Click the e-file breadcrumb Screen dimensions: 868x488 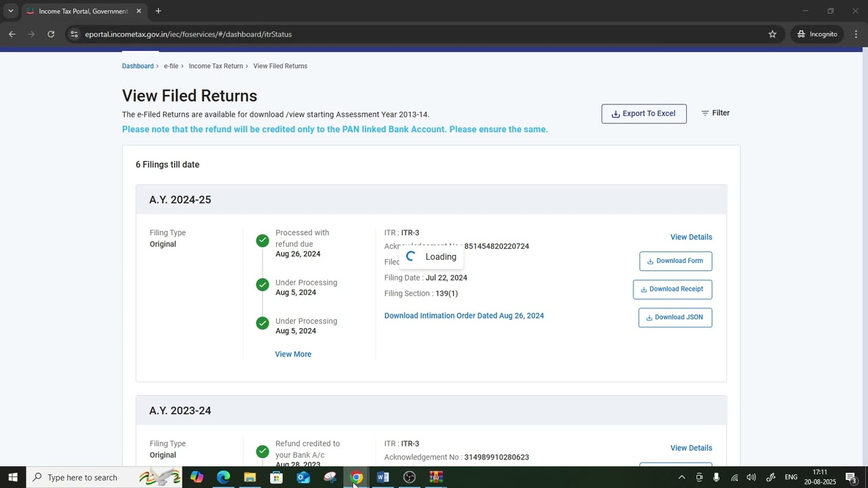(171, 66)
